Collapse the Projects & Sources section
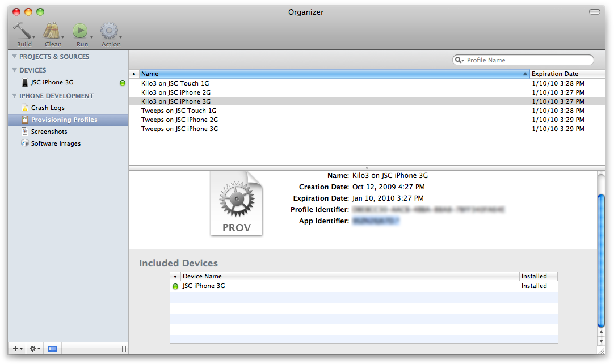 pyautogui.click(x=15, y=57)
